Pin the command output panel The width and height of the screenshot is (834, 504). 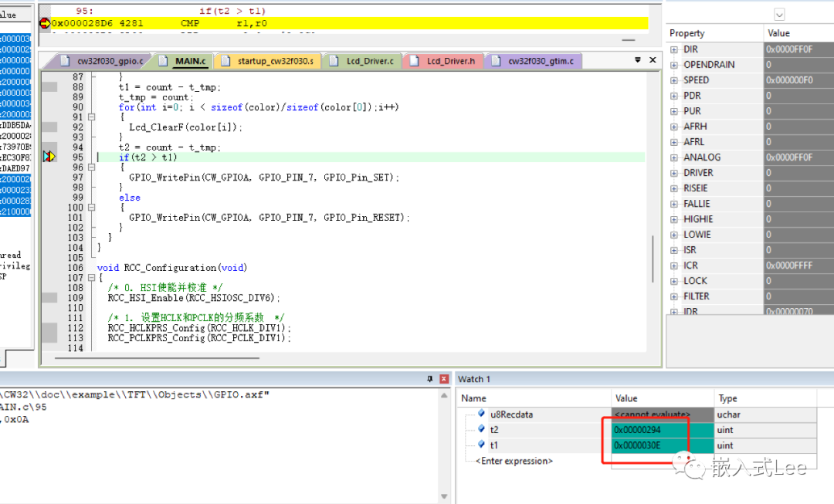pyautogui.click(x=430, y=379)
